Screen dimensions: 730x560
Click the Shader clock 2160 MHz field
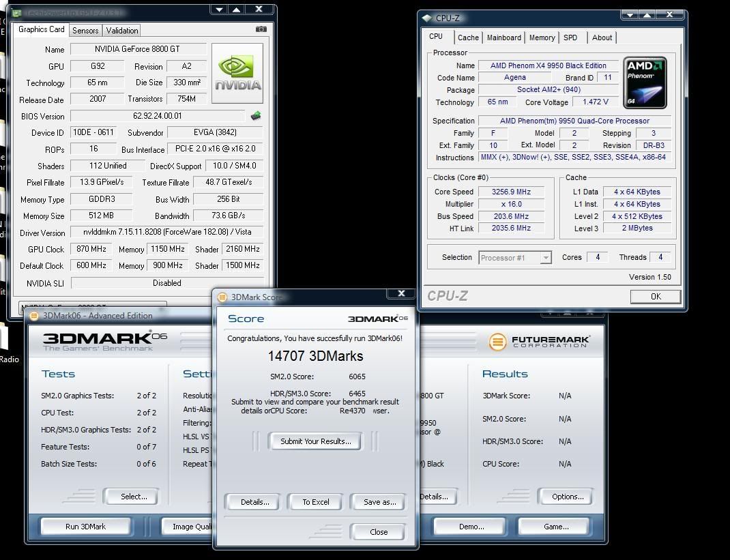coord(243,248)
